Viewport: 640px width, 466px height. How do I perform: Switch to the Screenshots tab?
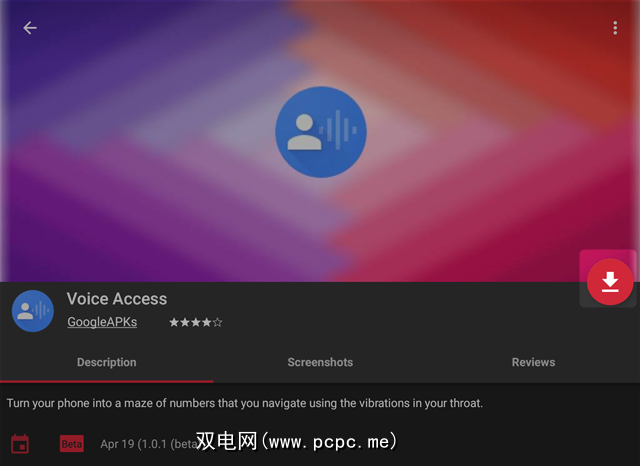[320, 362]
